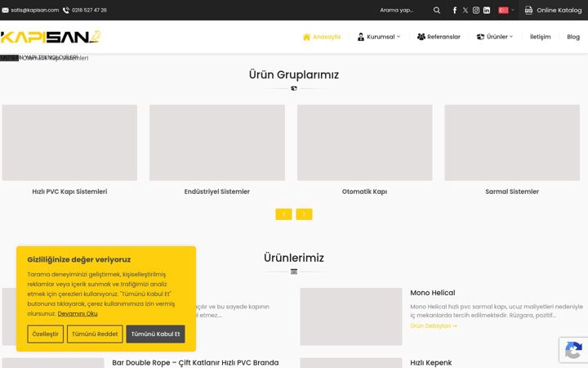Open the Hızlı Kepenk product title
The height and width of the screenshot is (368, 588).
point(431,363)
